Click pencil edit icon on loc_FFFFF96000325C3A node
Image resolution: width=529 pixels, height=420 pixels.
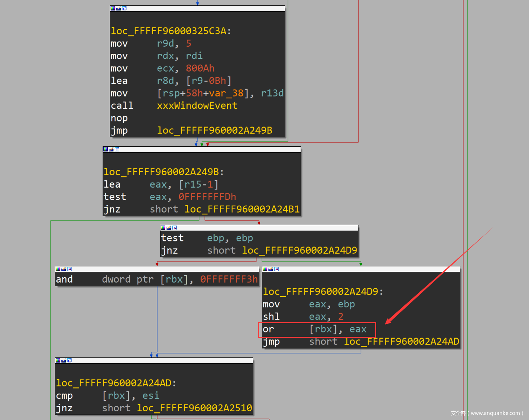pos(119,8)
